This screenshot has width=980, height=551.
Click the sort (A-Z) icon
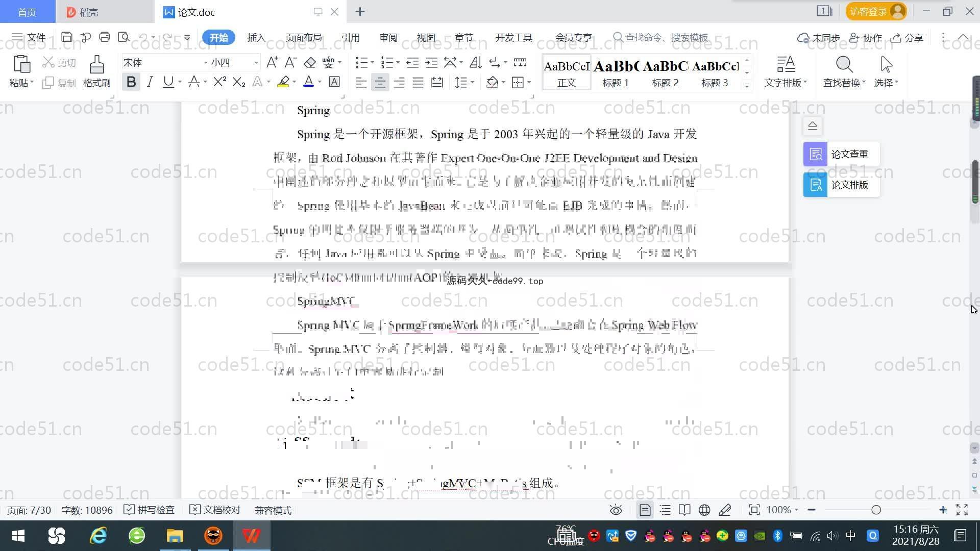tap(475, 62)
